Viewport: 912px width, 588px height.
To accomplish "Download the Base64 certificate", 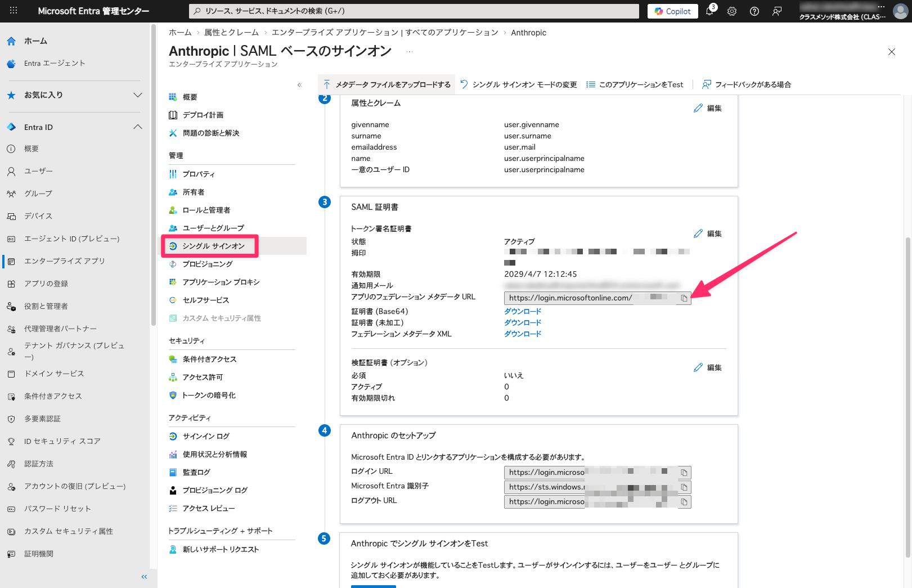I will 522,311.
